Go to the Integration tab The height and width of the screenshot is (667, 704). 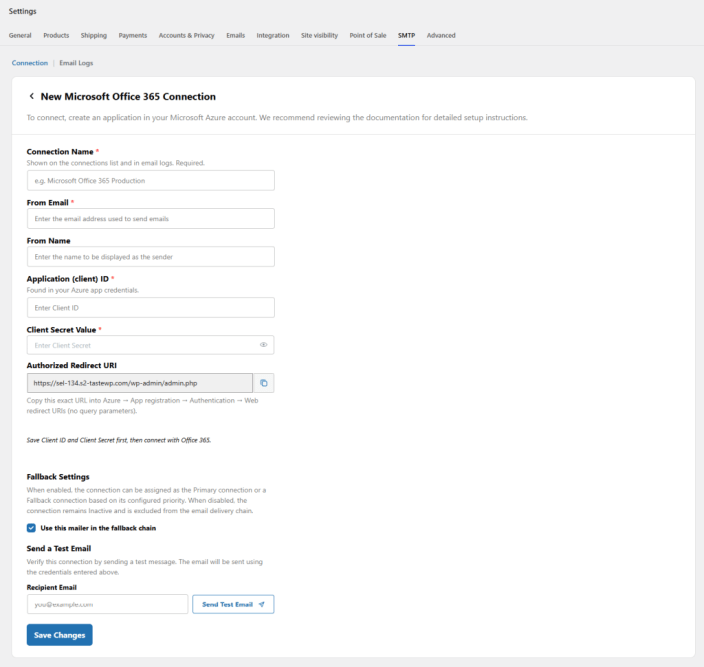(x=273, y=35)
